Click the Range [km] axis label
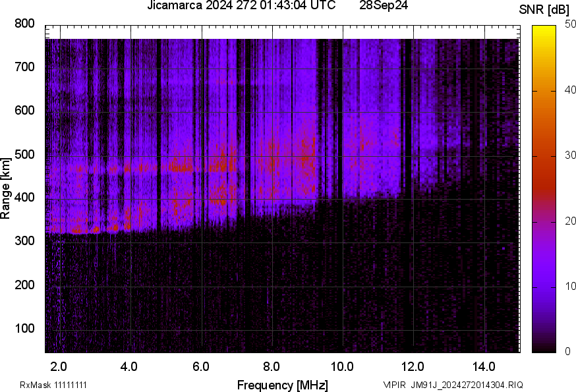The image size is (576, 392). (6, 188)
